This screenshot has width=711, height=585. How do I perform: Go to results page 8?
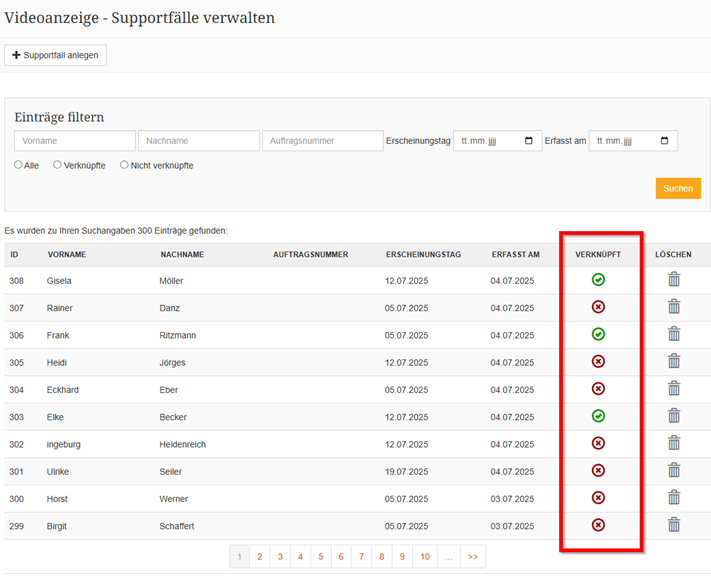(382, 556)
